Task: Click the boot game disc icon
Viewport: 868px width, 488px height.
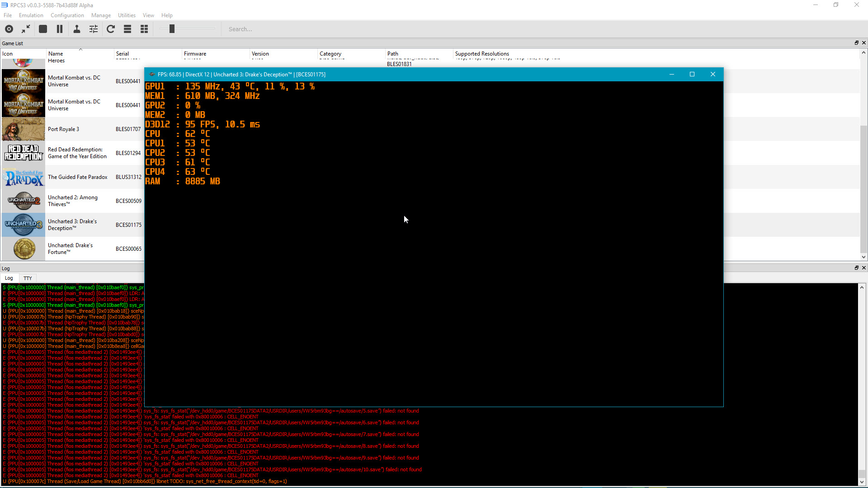Action: click(x=9, y=29)
